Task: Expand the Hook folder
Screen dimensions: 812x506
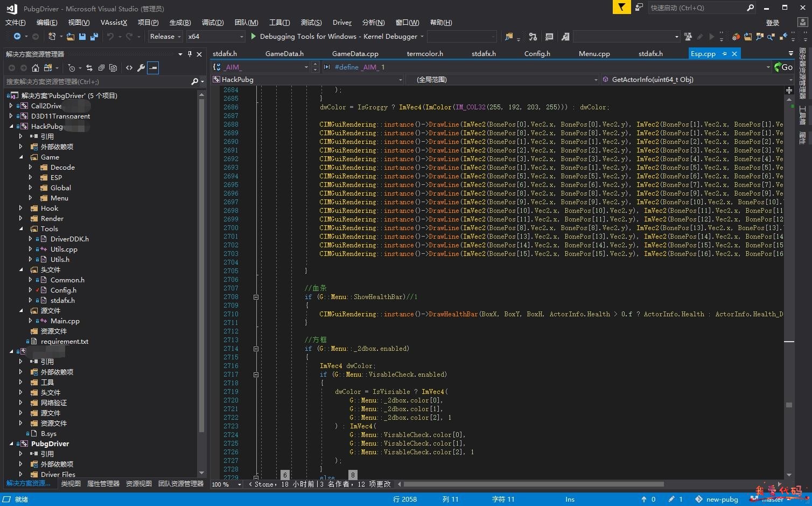Action: [x=20, y=208]
